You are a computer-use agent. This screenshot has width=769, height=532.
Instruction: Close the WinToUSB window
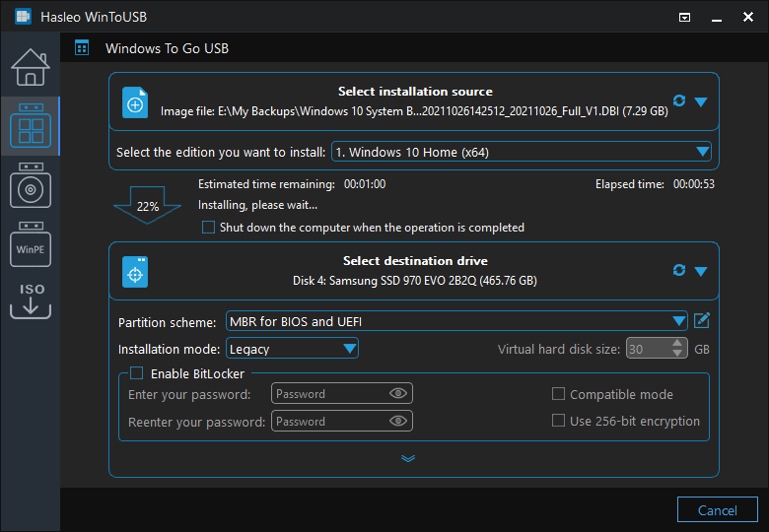click(748, 17)
